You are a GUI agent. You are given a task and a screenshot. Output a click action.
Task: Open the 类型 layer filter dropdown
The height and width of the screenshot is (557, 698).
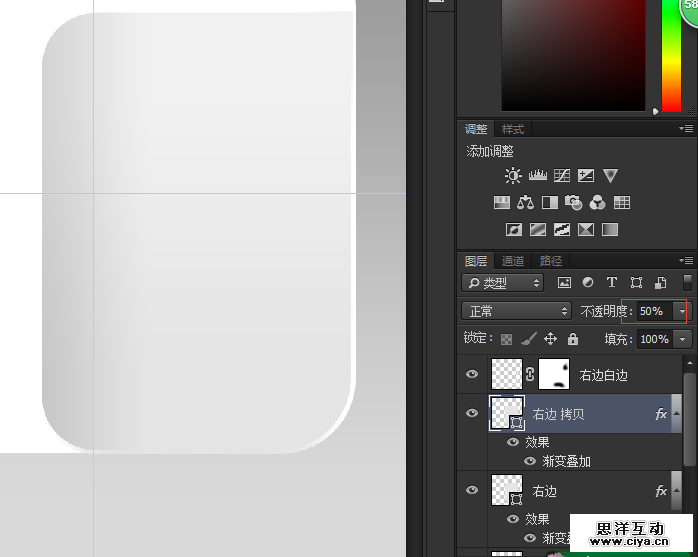tap(502, 283)
